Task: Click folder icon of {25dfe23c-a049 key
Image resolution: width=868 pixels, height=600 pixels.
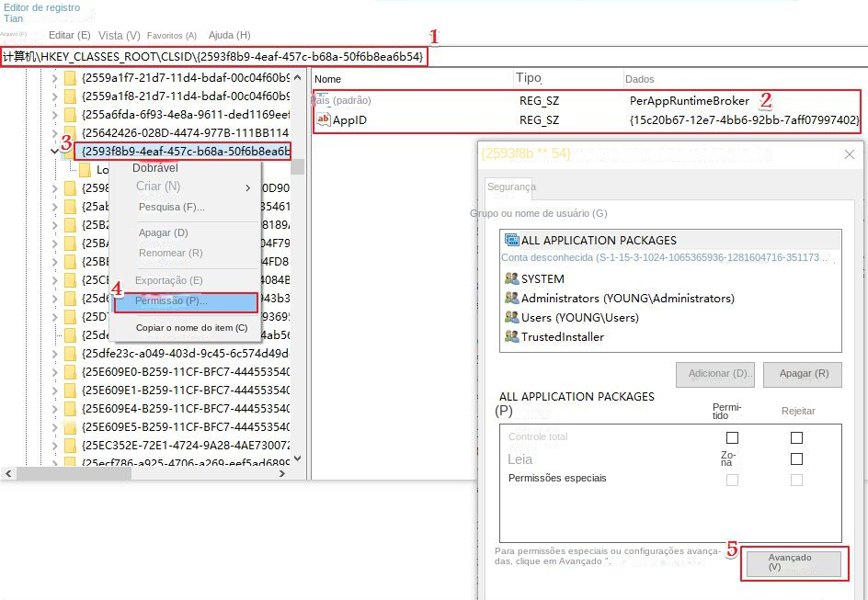Action: click(x=70, y=354)
